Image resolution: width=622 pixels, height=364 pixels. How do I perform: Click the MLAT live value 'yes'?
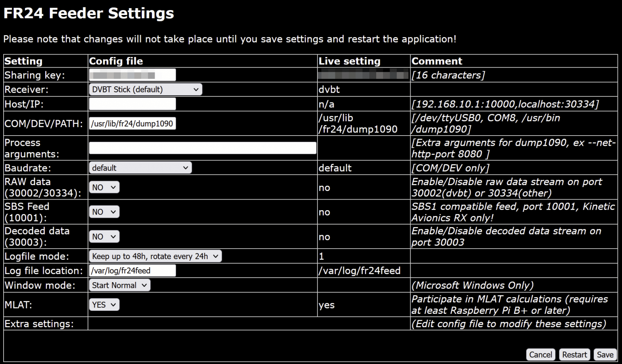click(x=326, y=305)
